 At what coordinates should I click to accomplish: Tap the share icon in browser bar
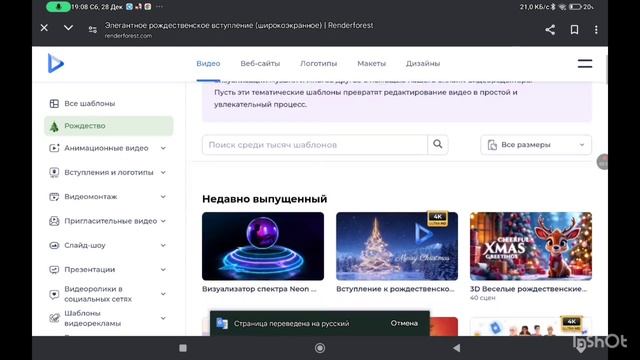click(x=550, y=29)
